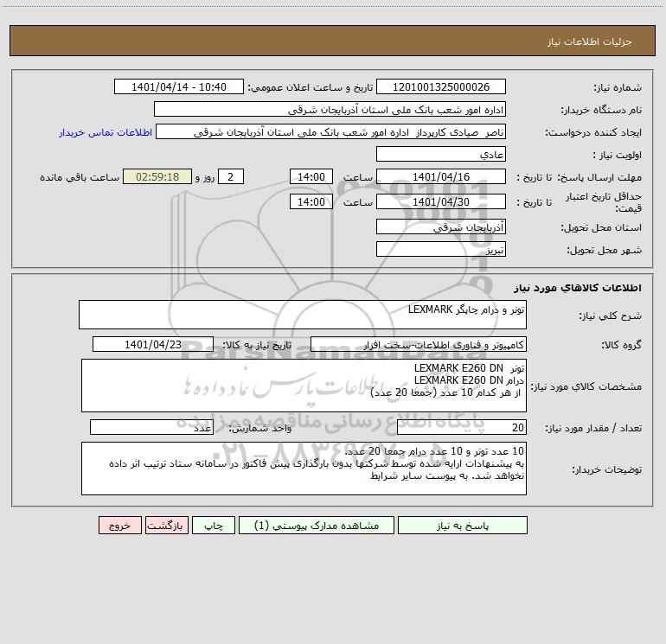The height and width of the screenshot is (644, 666).
Task: Click the header 'جزئیات اطلاعات نیاز'
Action: click(590, 41)
